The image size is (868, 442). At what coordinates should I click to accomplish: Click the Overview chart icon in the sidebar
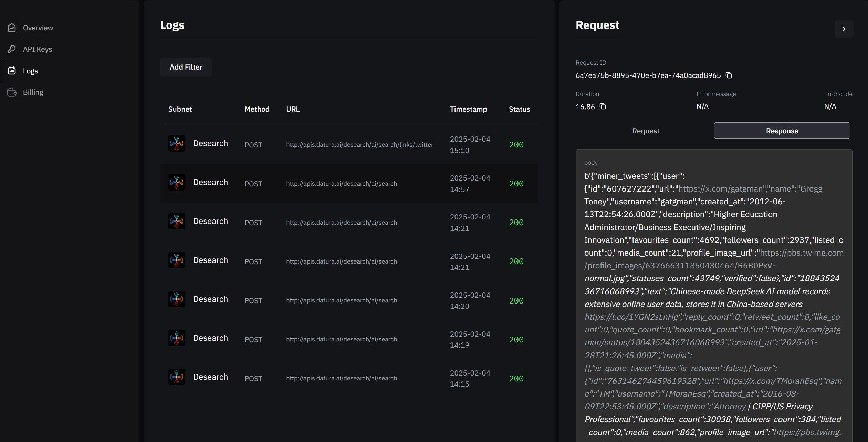pos(12,28)
